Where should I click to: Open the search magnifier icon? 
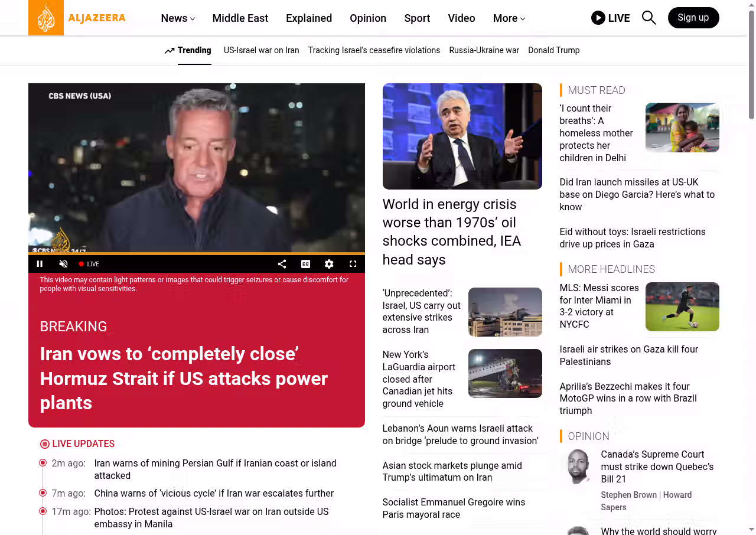click(x=649, y=18)
